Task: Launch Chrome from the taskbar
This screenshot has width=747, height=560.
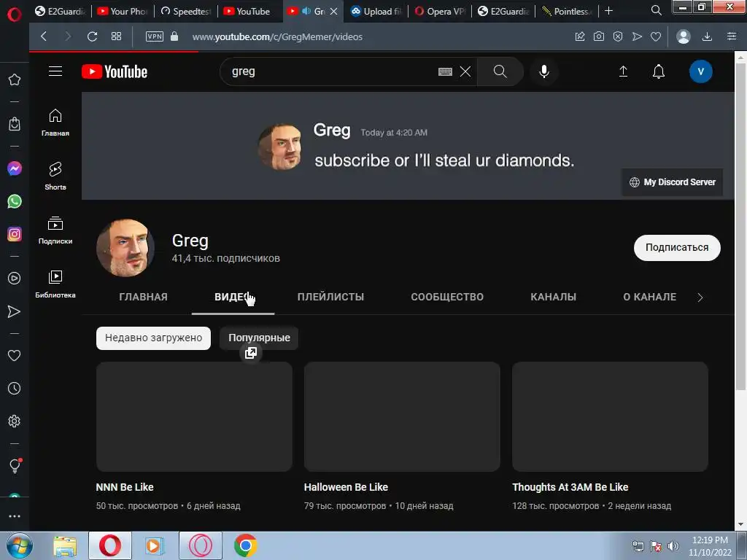Action: point(245,545)
